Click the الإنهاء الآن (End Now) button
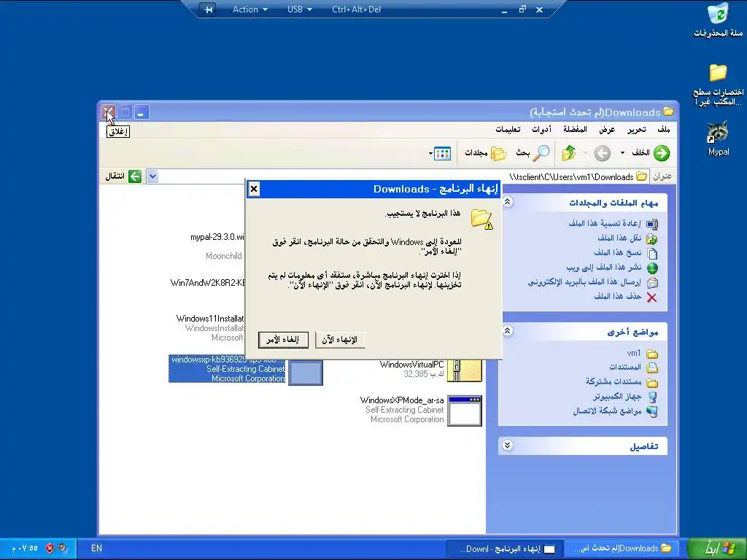747x560 pixels. [340, 340]
